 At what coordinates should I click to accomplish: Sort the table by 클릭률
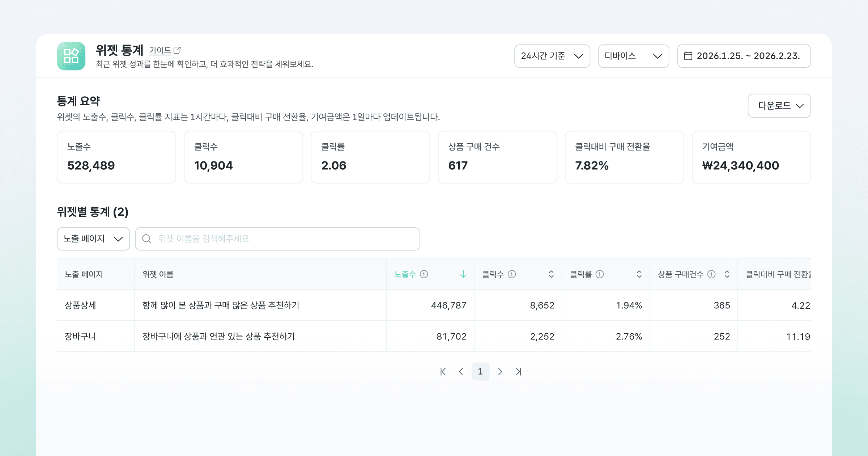pos(639,274)
